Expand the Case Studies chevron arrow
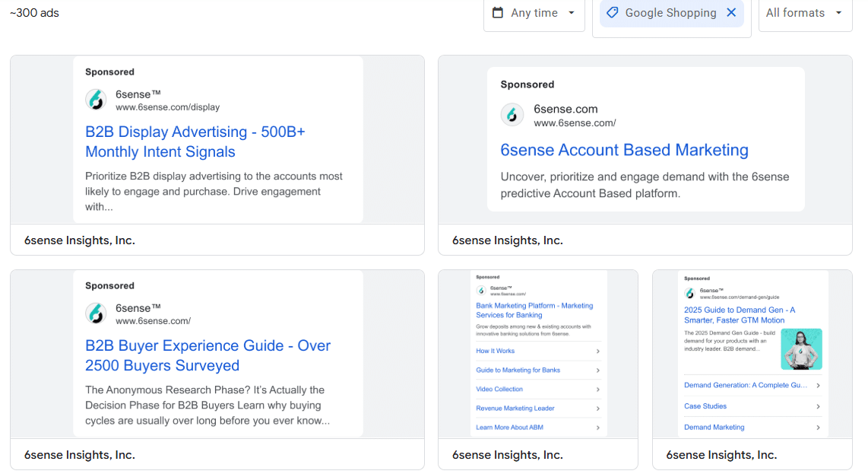 tap(819, 406)
